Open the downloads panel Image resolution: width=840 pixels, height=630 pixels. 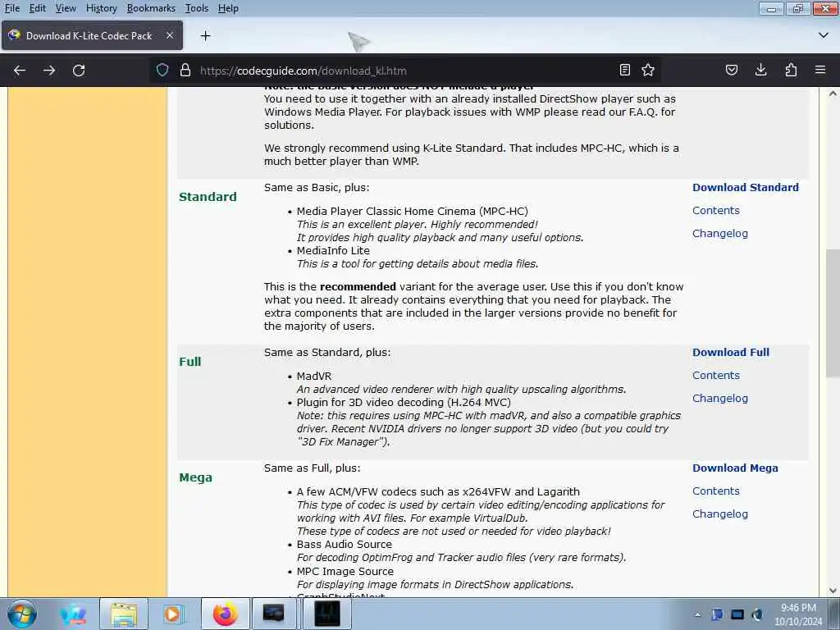pos(760,71)
